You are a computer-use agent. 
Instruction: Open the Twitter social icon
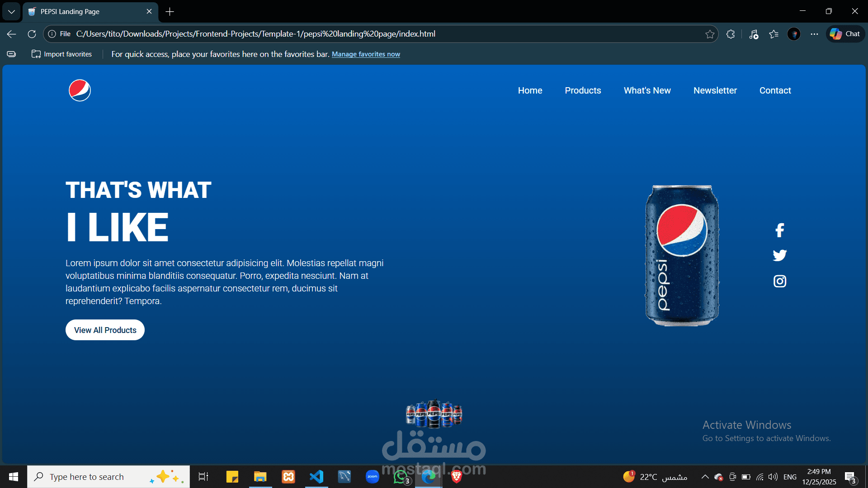coord(779,255)
